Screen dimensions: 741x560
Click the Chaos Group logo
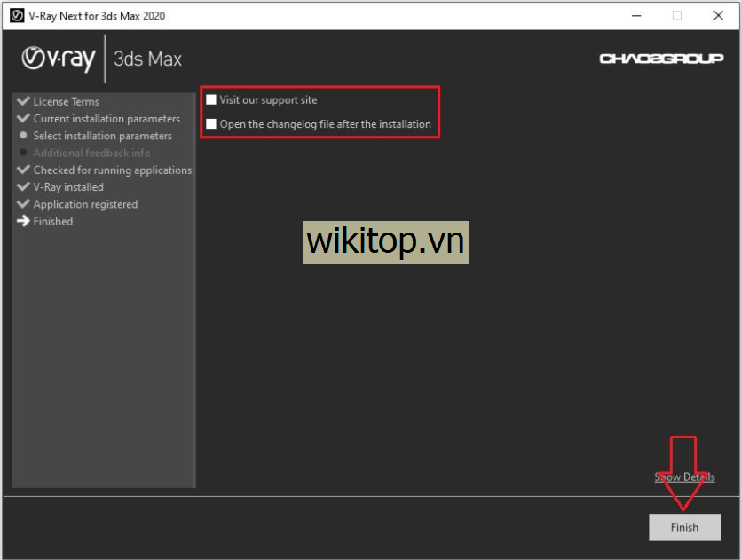[661, 59]
